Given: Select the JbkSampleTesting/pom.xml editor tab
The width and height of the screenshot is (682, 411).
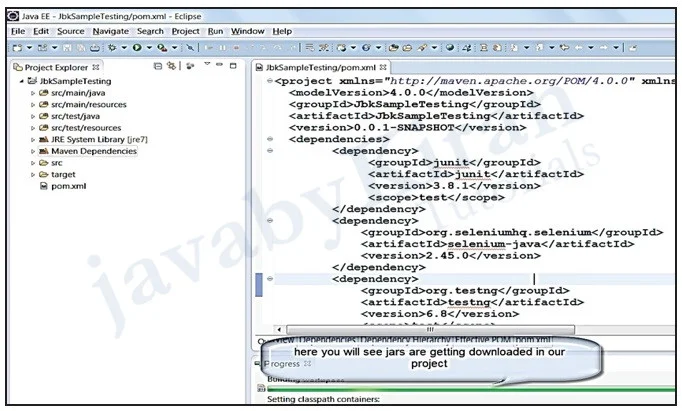Looking at the screenshot, I should (321, 67).
